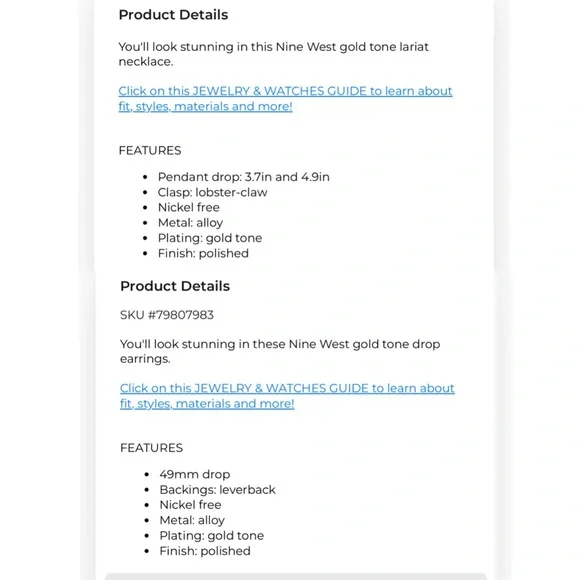Click the Product Details heading above the necklace description
The height and width of the screenshot is (580, 580).
click(173, 15)
